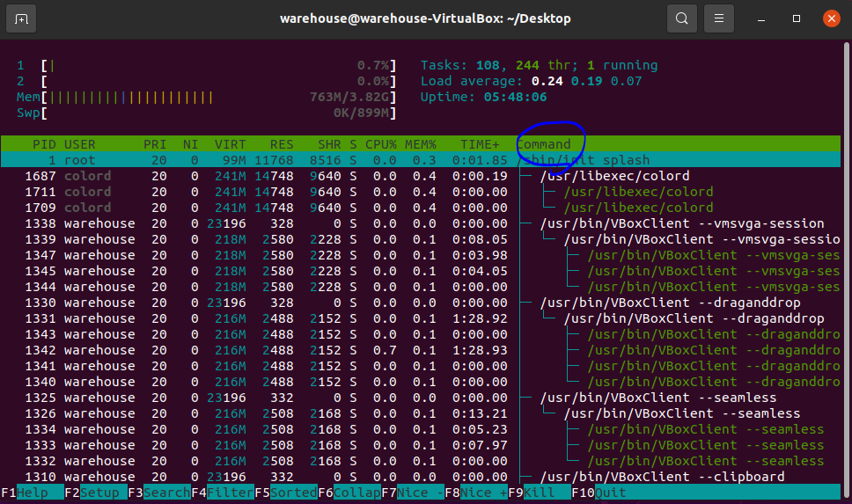The height and width of the screenshot is (504, 852).
Task: Select process row PID 1326
Action: [x=421, y=413]
